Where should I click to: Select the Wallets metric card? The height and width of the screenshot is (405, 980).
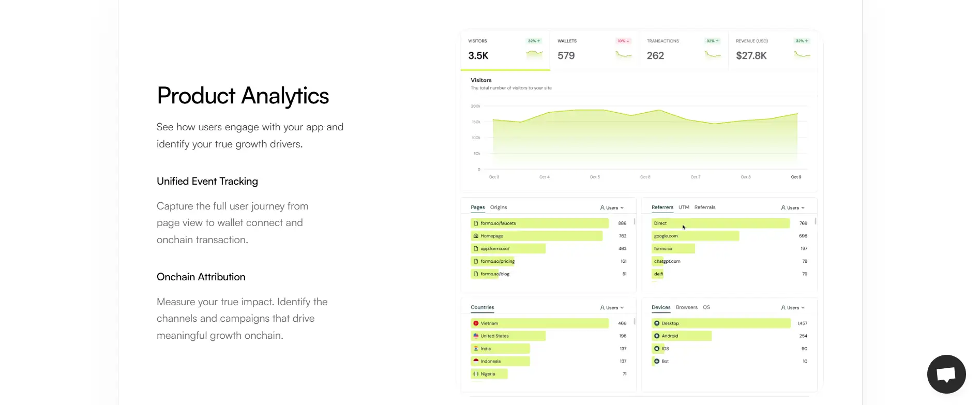click(594, 50)
